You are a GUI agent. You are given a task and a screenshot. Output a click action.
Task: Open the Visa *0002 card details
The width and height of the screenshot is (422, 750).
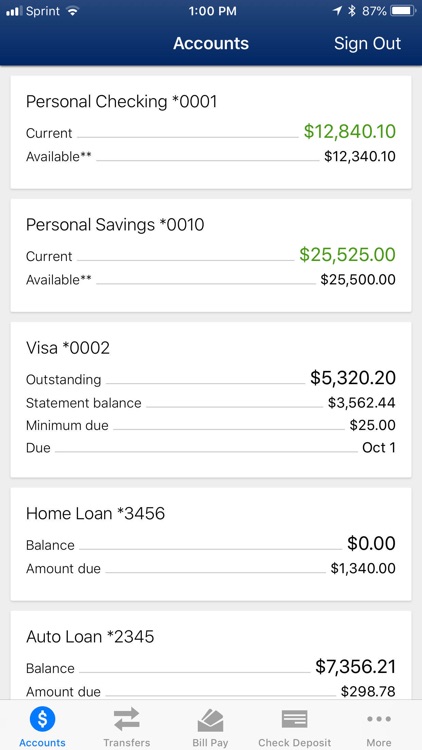[211, 399]
